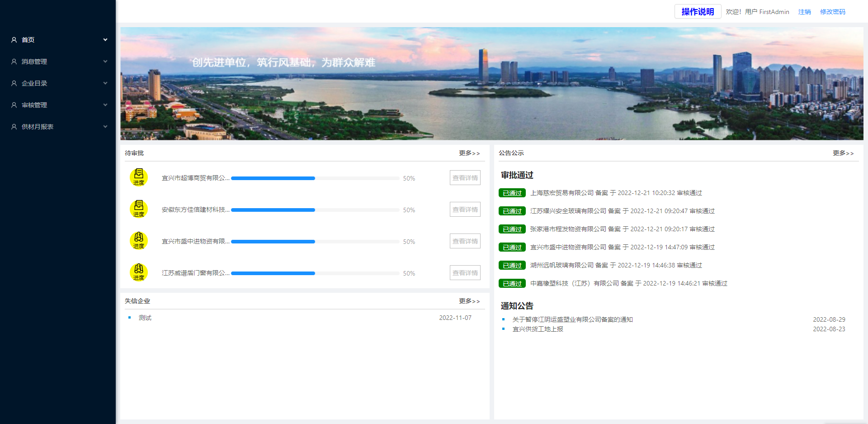Click 已通过 badge for 张家港市程发物资有限公司
The image size is (868, 424).
[x=512, y=229]
